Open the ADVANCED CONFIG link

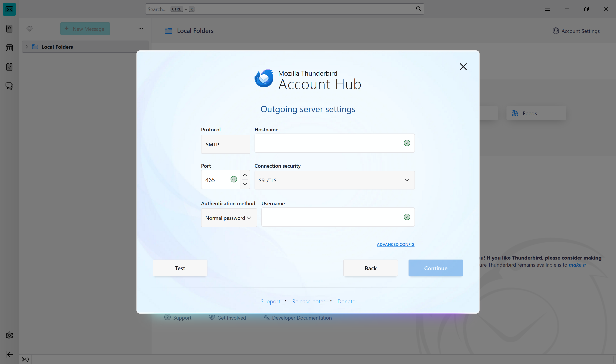395,245
